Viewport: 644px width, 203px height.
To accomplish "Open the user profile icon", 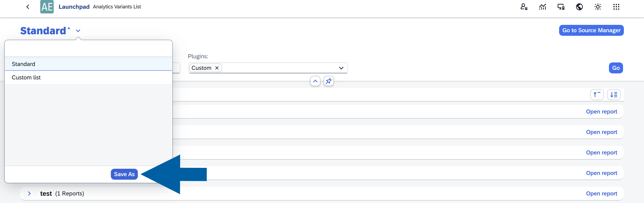I will tap(524, 7).
